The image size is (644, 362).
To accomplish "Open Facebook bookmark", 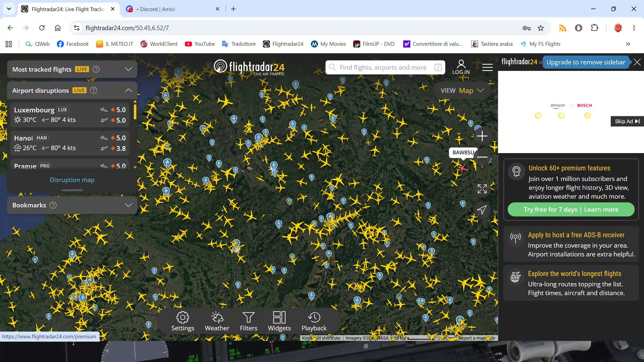I will click(x=73, y=44).
